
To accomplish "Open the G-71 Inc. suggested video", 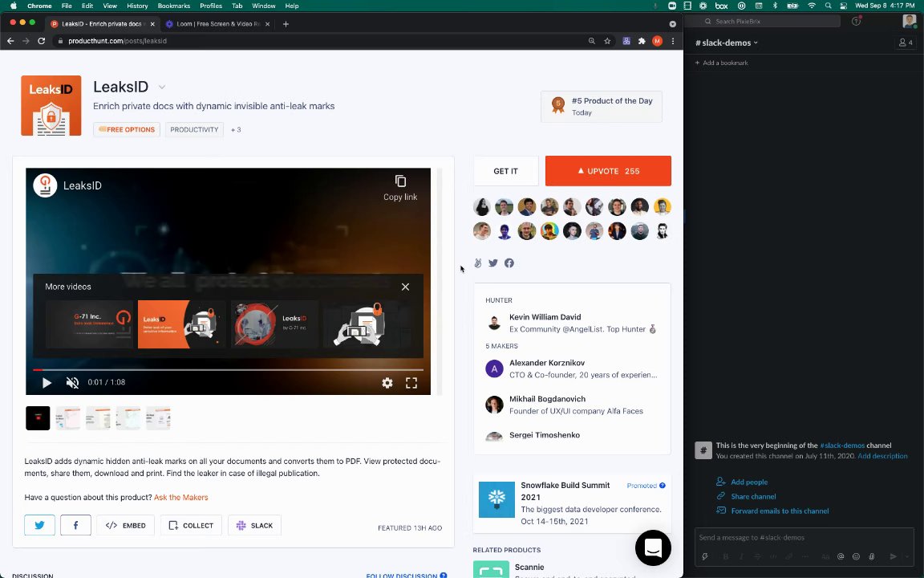I will click(x=90, y=324).
